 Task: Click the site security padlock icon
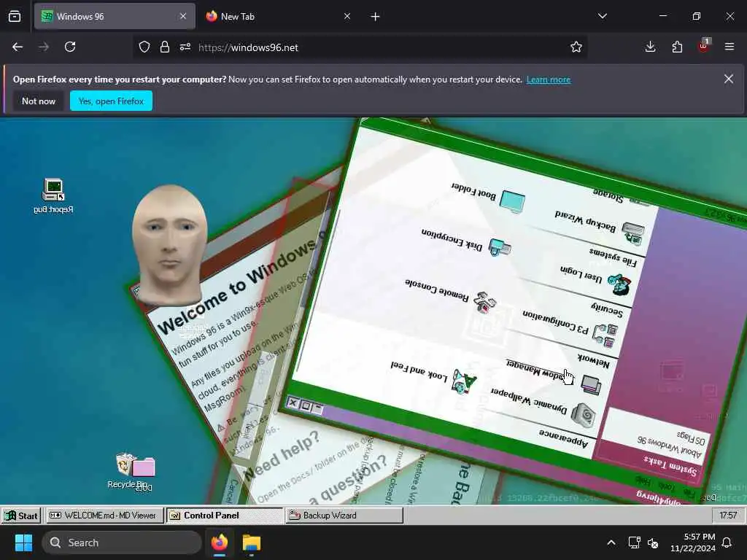(165, 47)
